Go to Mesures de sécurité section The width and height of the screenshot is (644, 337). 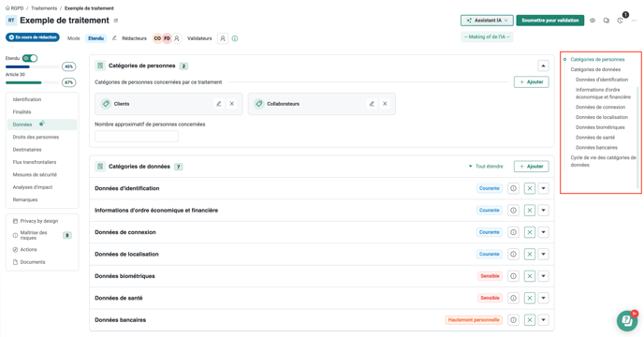[35, 175]
